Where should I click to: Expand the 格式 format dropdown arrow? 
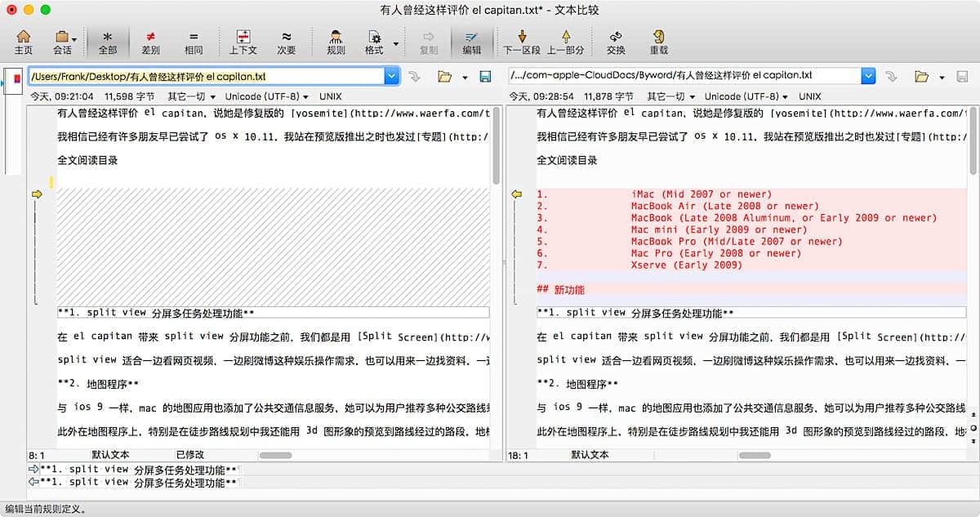(396, 42)
